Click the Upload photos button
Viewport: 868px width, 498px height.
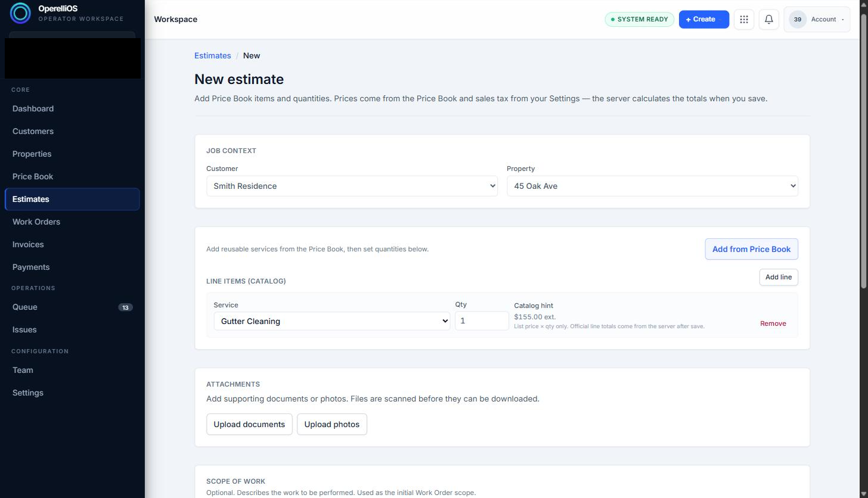(x=332, y=424)
